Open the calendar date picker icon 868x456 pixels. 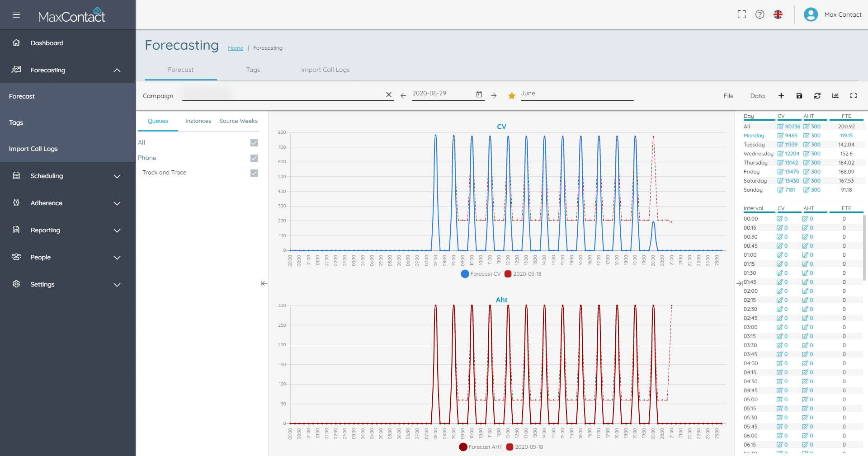tap(479, 94)
